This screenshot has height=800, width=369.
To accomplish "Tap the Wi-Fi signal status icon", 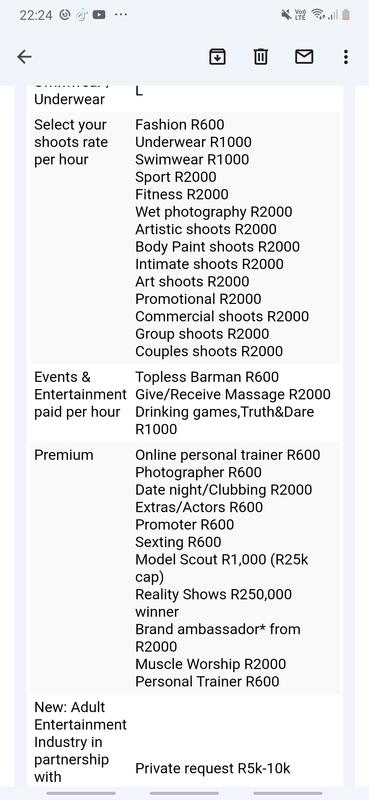I will 318,15.
